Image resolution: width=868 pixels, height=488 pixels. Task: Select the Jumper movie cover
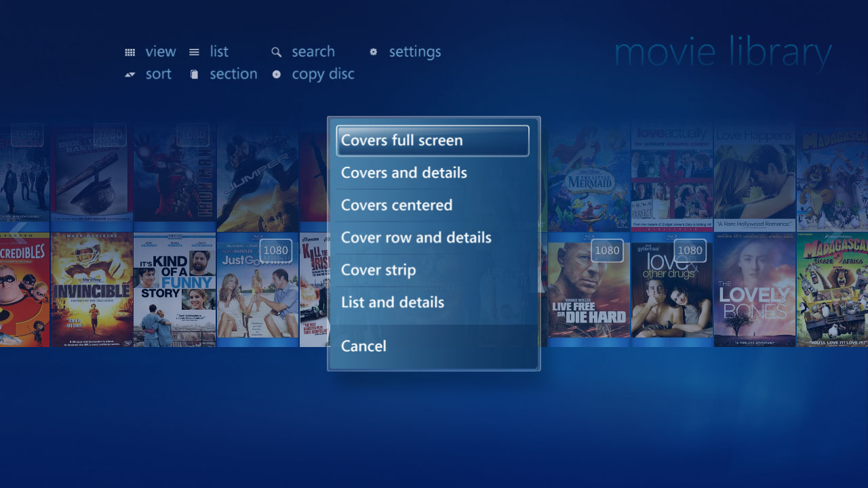[258, 176]
